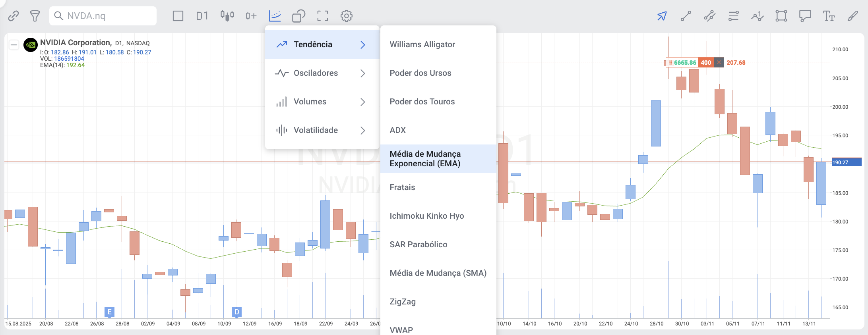Open the indicators chart icon
Image resolution: width=868 pixels, height=335 pixels.
coord(275,16)
